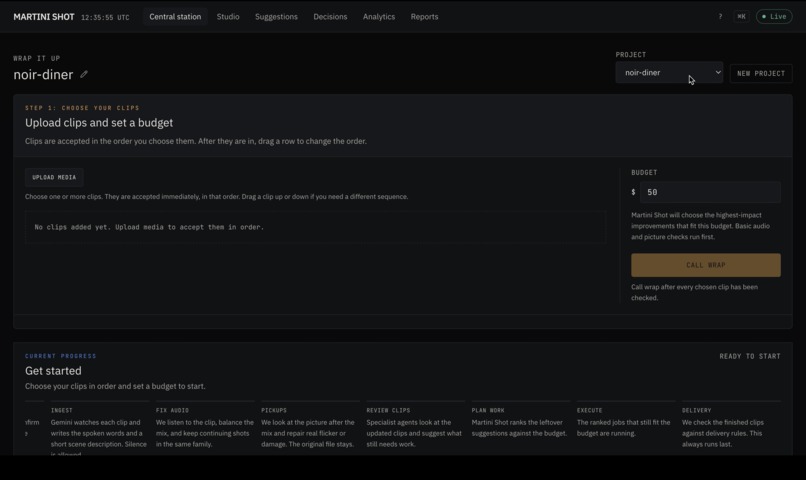The image size is (806, 480).
Task: Click the CURRENT PROGRESS label
Action: (x=61, y=356)
